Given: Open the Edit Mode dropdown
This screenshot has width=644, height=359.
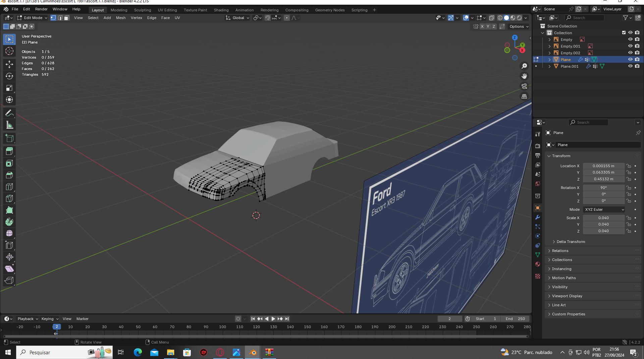Looking at the screenshot, I should pos(32,18).
